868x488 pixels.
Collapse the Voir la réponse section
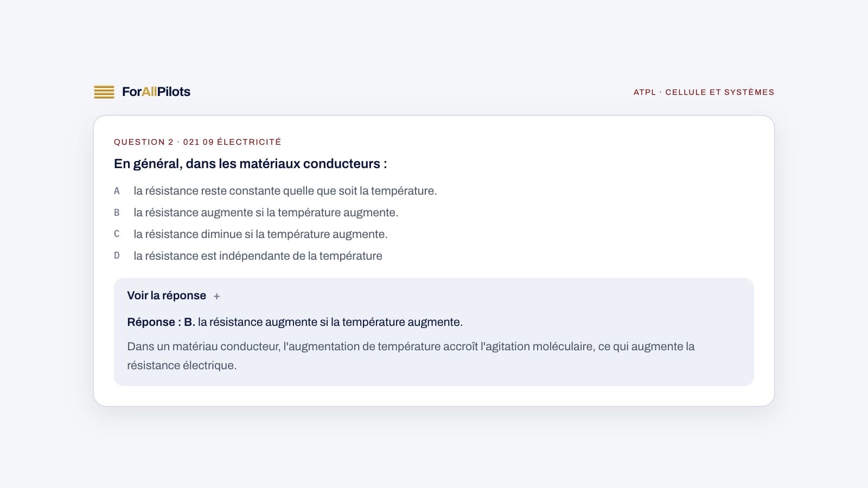click(x=167, y=296)
